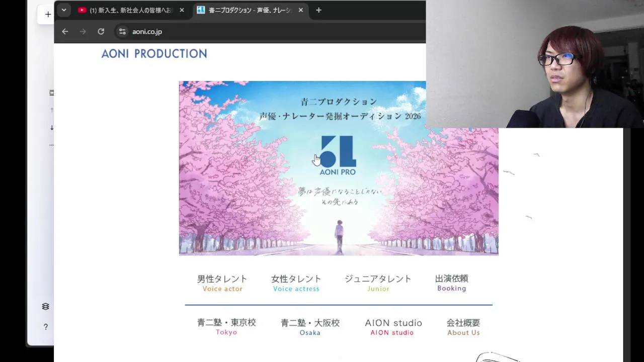Click the down arrow in background sidebar
The image size is (644, 362).
click(x=51, y=127)
